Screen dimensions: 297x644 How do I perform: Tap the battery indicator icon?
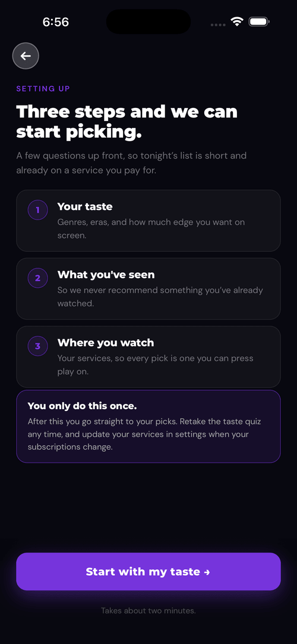[x=259, y=22]
